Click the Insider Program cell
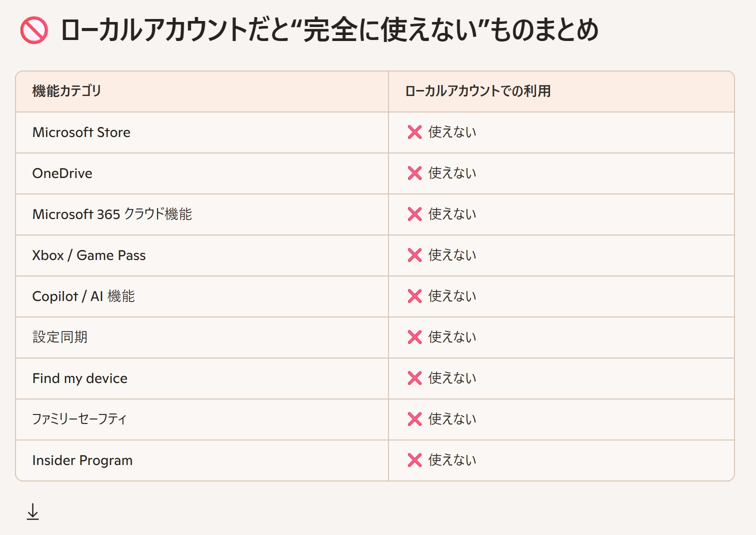756x535 pixels. tap(82, 460)
